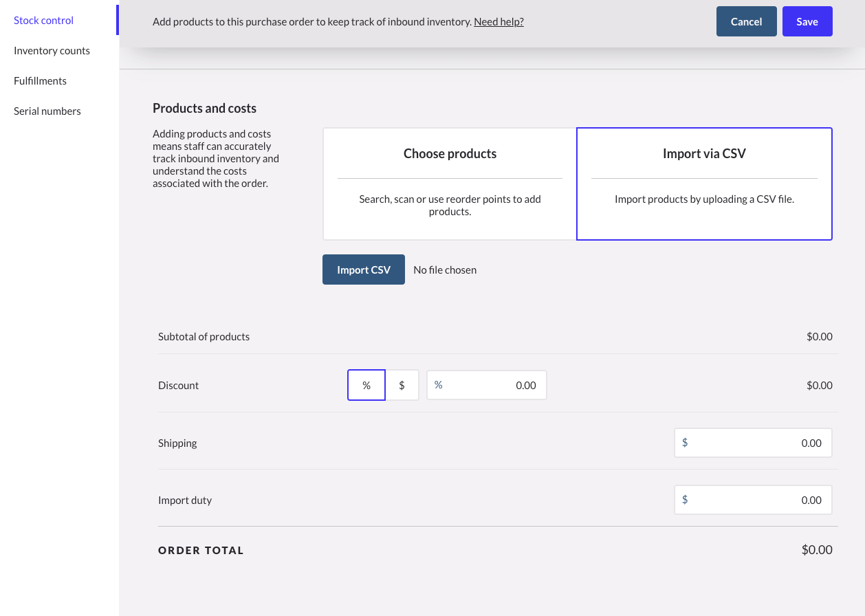
Task: Open Fulfillments from the sidebar
Action: (40, 81)
